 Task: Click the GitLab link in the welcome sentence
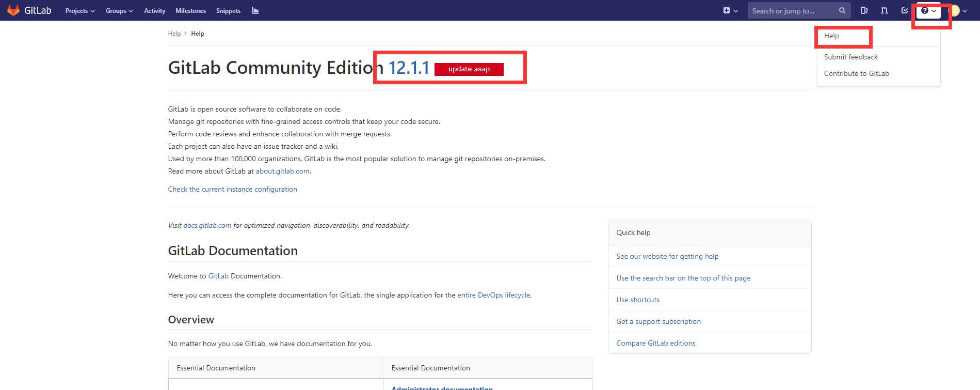(218, 276)
